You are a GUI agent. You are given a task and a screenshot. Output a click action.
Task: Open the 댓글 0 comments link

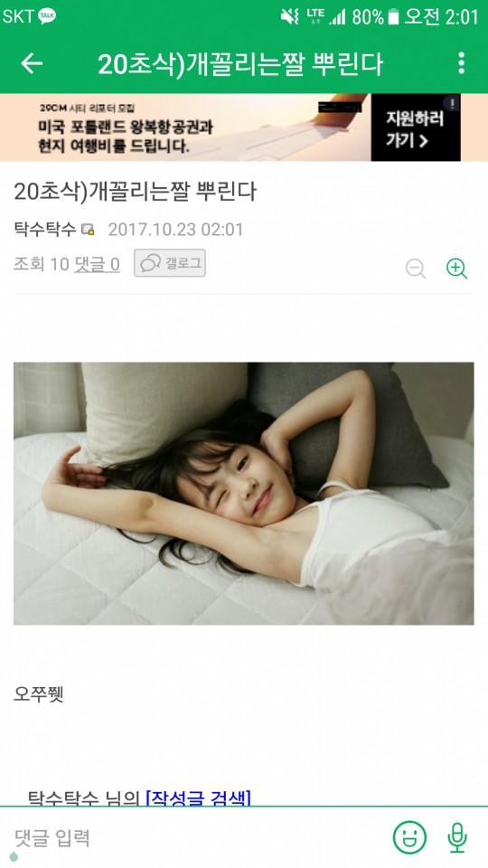97,264
